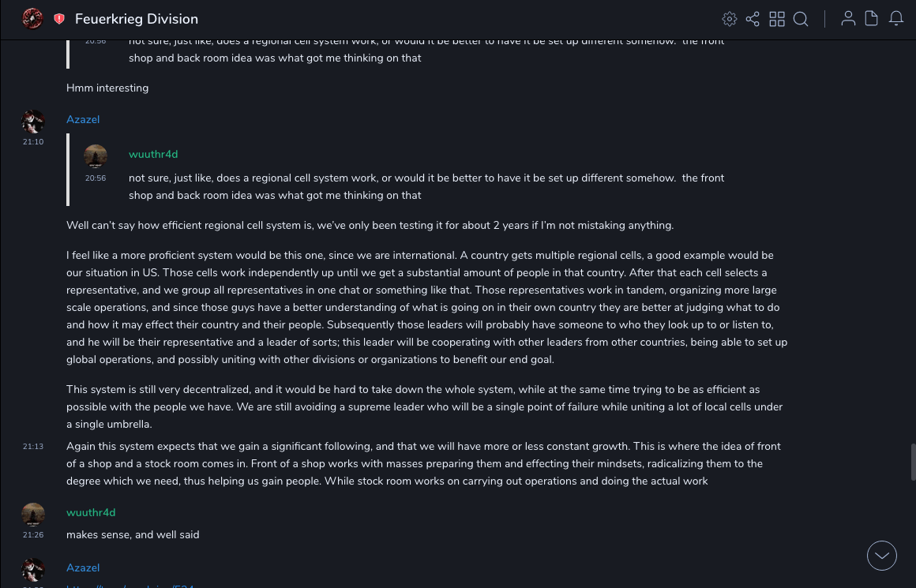
Task: Click the scrollbar thumb on the right edge
Action: click(x=913, y=462)
